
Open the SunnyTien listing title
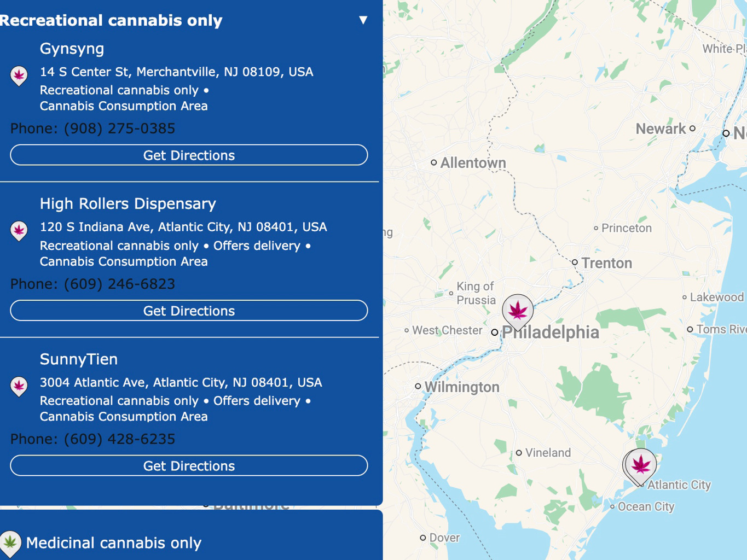[x=79, y=359]
